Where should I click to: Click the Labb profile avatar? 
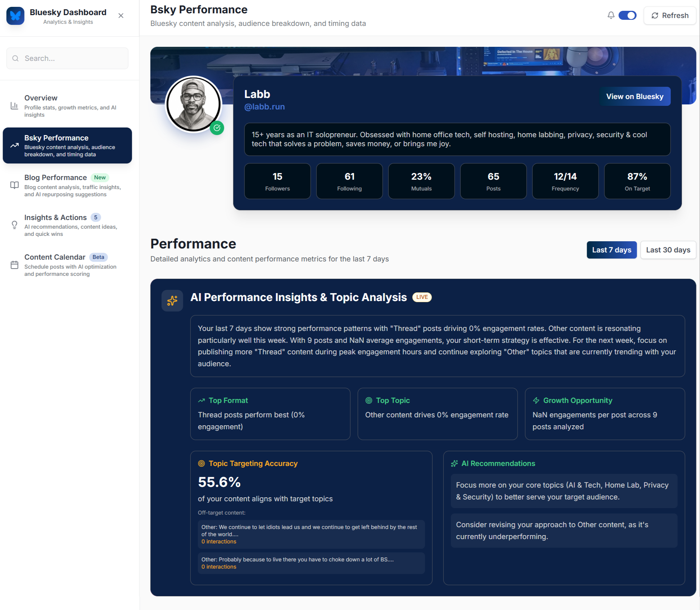click(x=193, y=104)
